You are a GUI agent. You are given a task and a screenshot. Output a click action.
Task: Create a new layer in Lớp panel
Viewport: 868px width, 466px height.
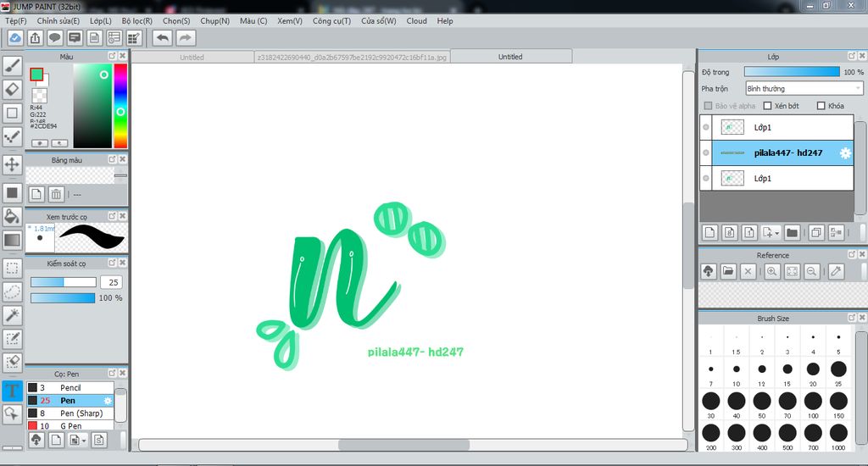[710, 232]
